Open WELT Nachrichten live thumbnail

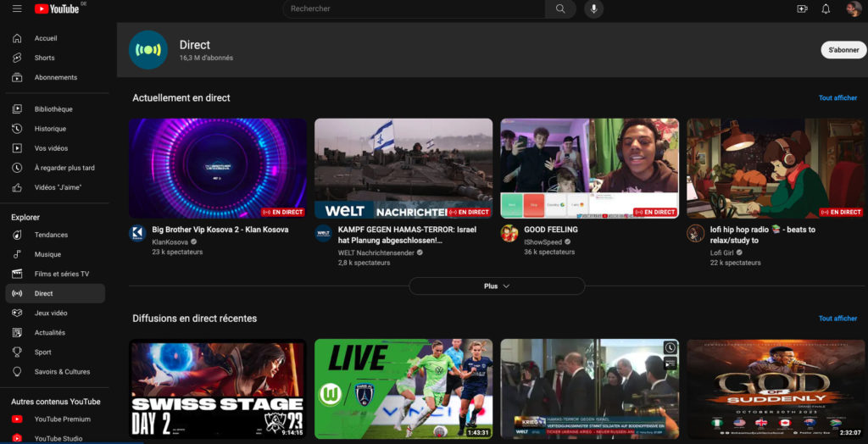(x=403, y=169)
